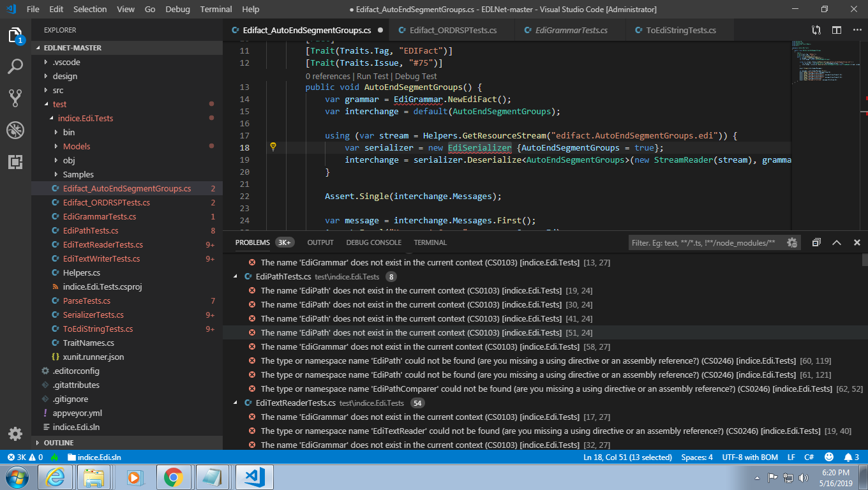868x490 pixels.
Task: Split the editor to the side
Action: (x=836, y=30)
